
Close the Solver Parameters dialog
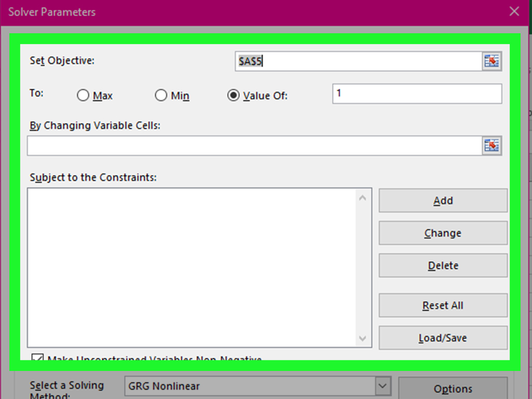pyautogui.click(x=514, y=11)
